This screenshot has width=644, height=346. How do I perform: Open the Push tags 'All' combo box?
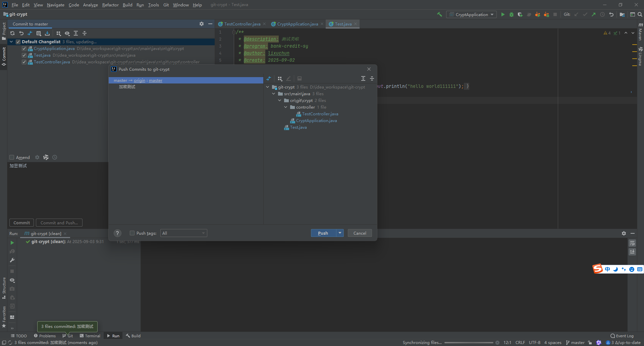tap(184, 233)
